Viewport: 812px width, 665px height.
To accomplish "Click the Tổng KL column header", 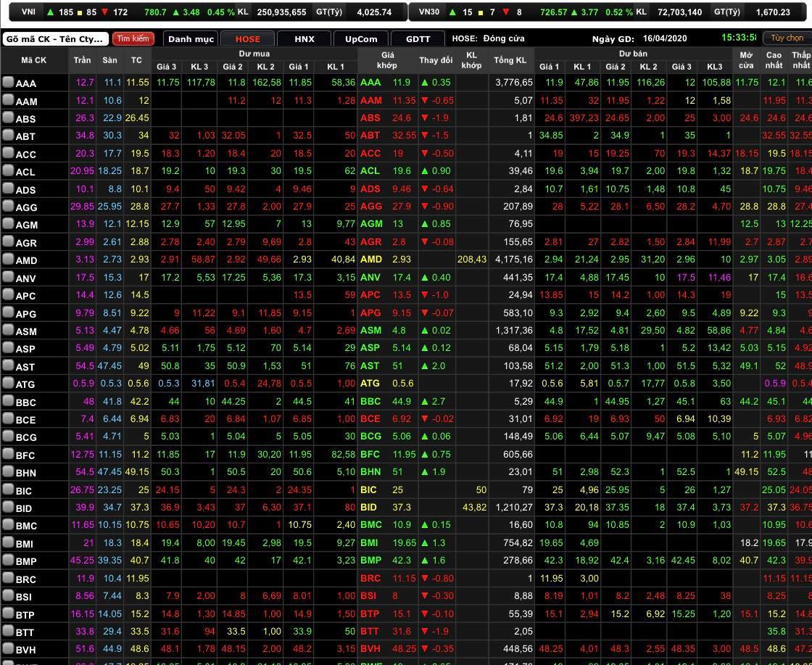I will [x=510, y=59].
